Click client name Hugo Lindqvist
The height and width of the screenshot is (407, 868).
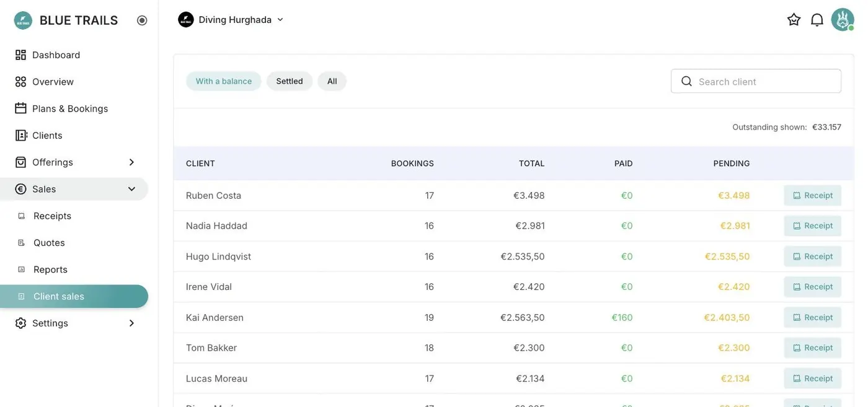(x=218, y=256)
